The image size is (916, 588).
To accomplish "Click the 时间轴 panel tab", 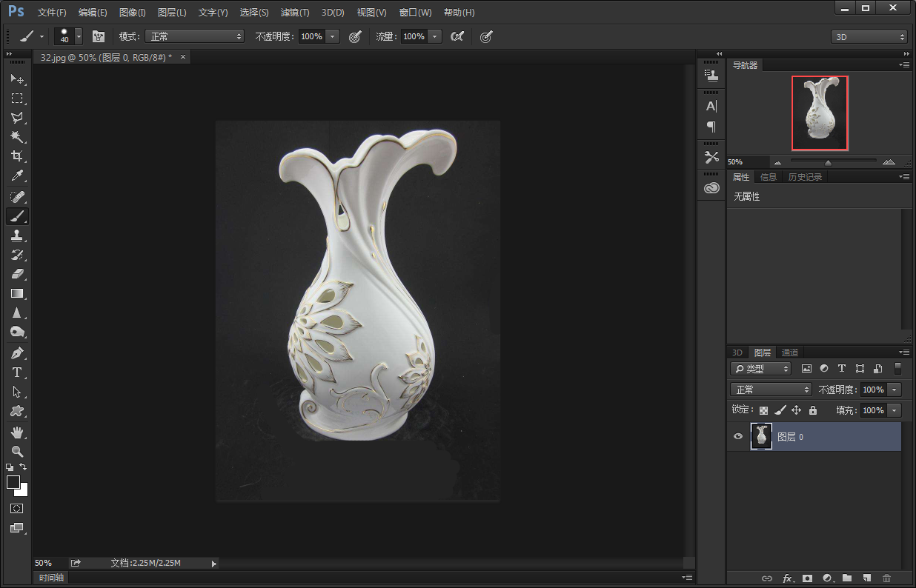I will point(51,578).
